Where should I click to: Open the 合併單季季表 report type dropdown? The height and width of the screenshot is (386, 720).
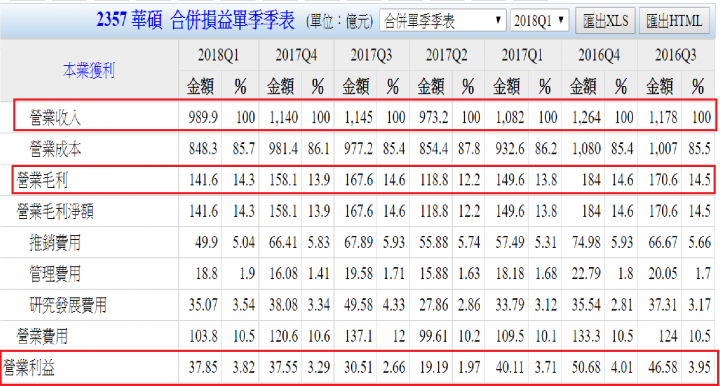(443, 21)
